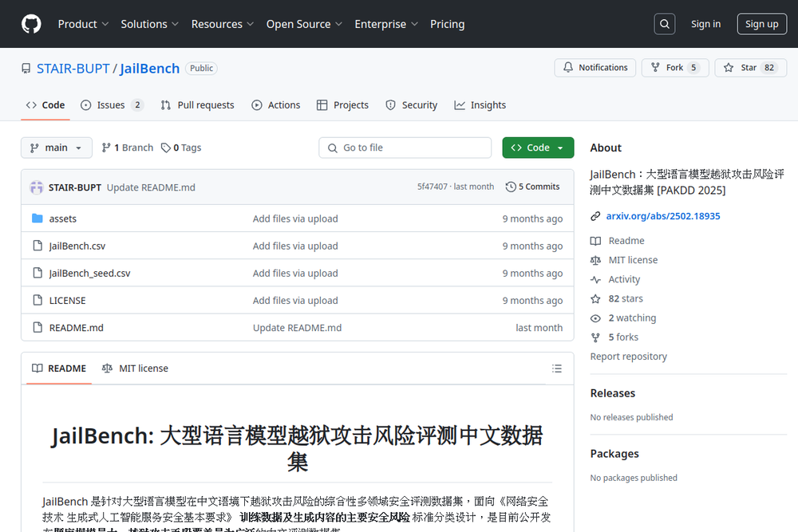Image resolution: width=798 pixels, height=532 pixels.
Task: Switch to the Actions tab
Action: pyautogui.click(x=276, y=104)
